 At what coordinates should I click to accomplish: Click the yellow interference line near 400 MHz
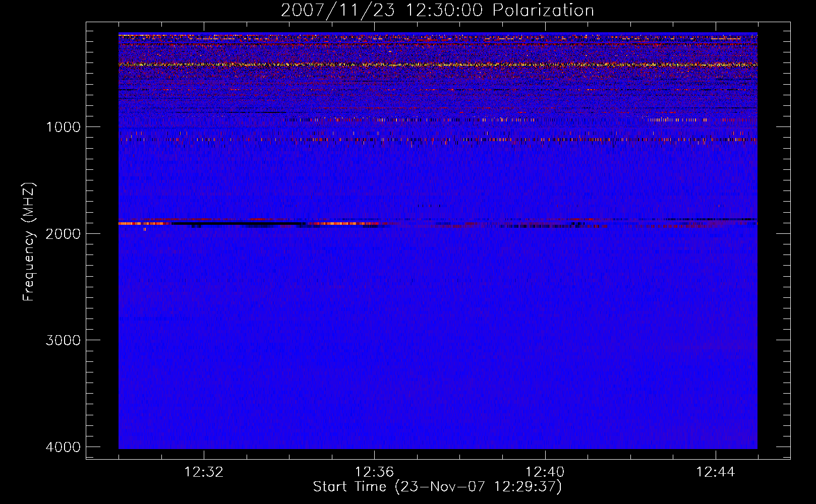point(438,65)
